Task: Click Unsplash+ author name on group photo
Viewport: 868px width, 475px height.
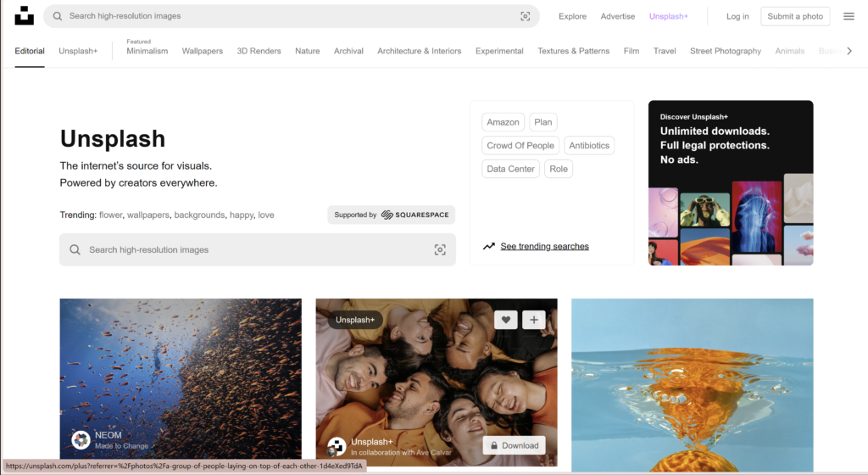Action: [x=372, y=442]
